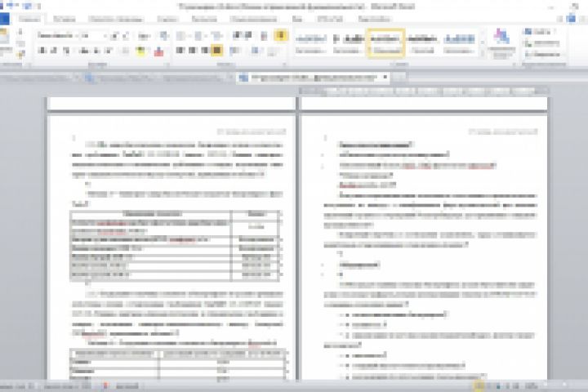Viewport: 588px width, 392px height.
Task: Apply the first style in Styles gallery
Action: coord(310,43)
